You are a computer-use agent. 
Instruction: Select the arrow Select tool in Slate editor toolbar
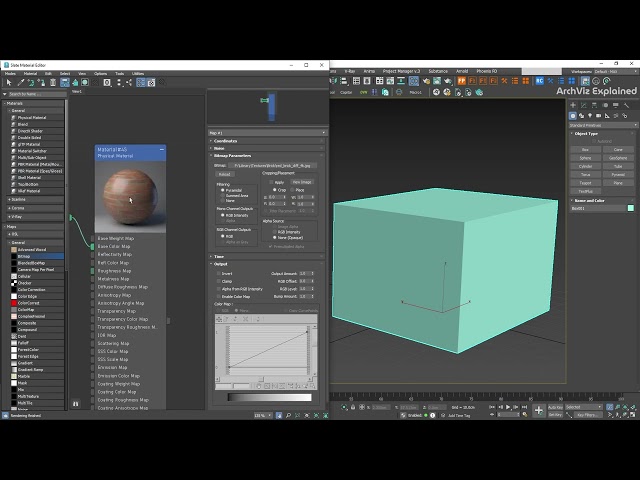pyautogui.click(x=9, y=83)
